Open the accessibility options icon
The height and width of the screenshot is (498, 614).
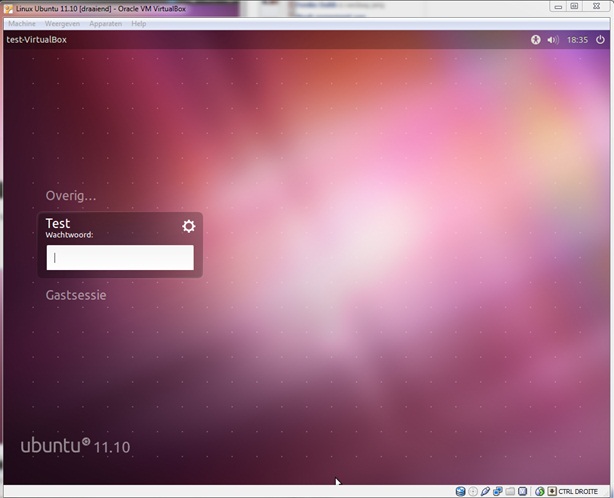[536, 40]
